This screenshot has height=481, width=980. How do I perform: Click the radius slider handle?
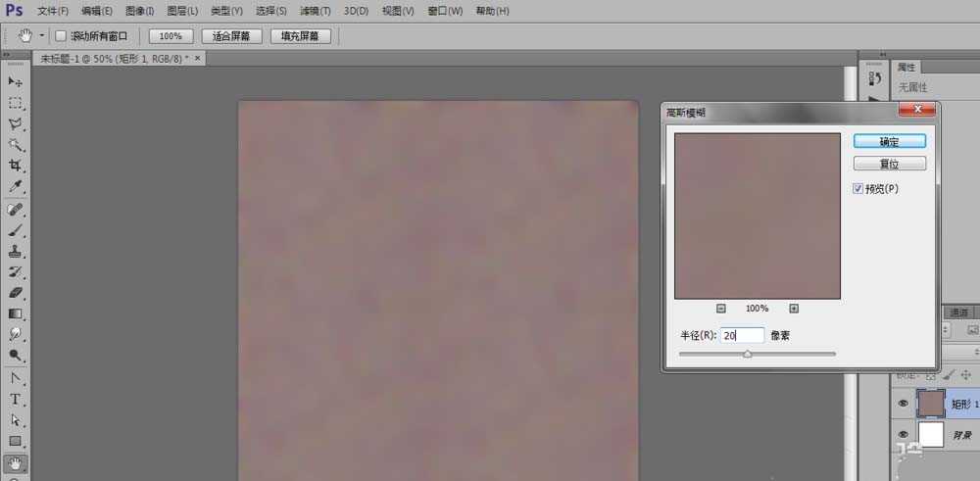747,355
